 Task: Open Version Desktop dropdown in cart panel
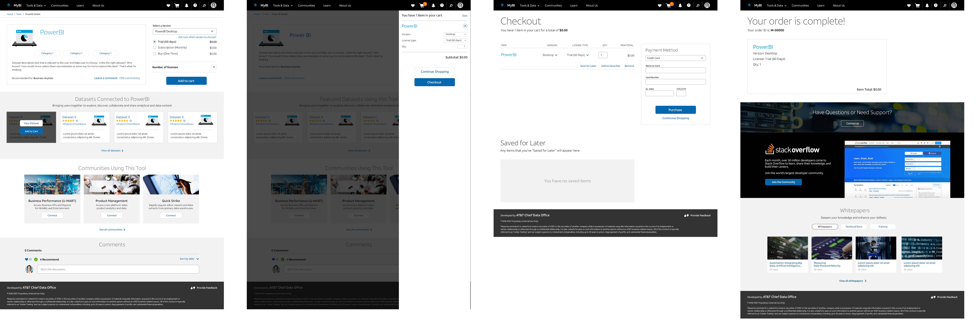456,34
